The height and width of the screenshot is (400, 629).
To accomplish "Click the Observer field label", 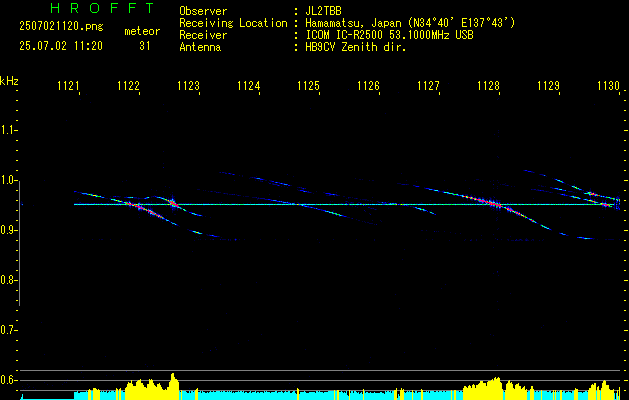I will (x=203, y=11).
